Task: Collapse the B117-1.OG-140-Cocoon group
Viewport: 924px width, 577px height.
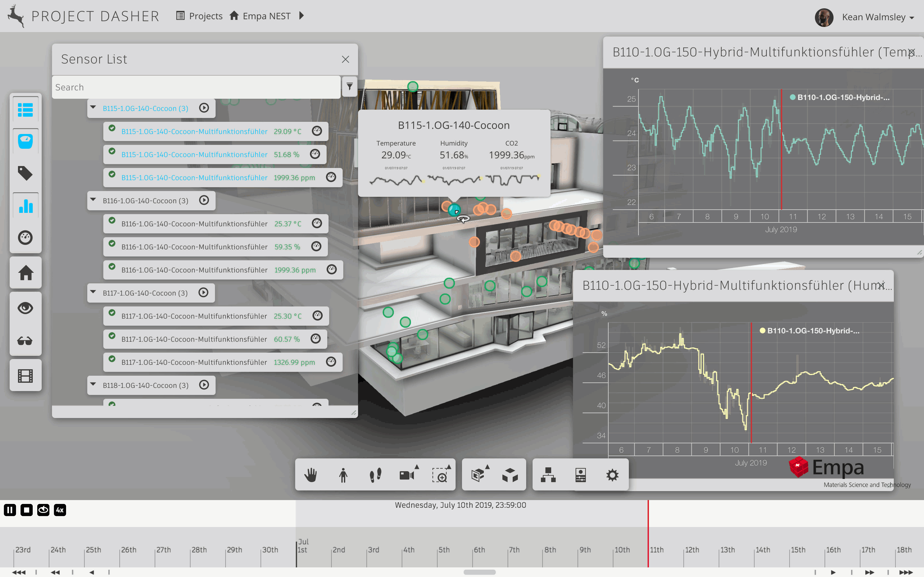Action: pyautogui.click(x=93, y=292)
